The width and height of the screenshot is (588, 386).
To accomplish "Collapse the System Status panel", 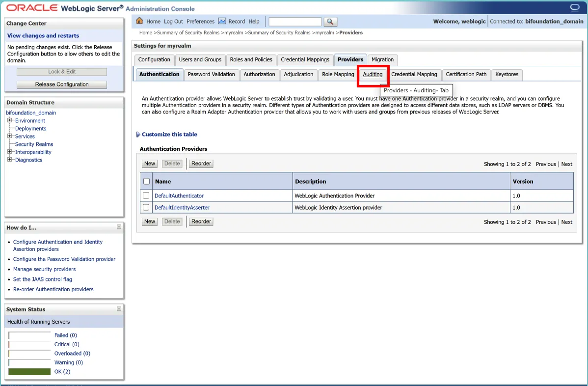I will (x=119, y=309).
